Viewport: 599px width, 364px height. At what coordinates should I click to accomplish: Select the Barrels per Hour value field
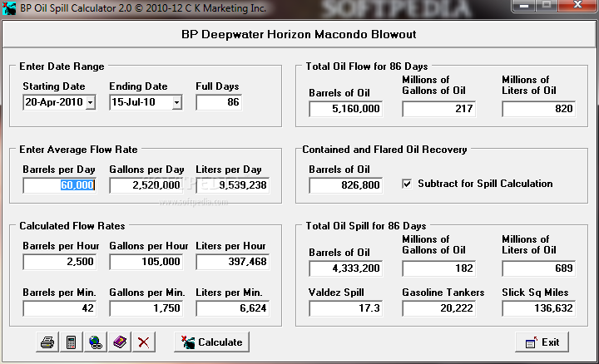[x=59, y=262]
